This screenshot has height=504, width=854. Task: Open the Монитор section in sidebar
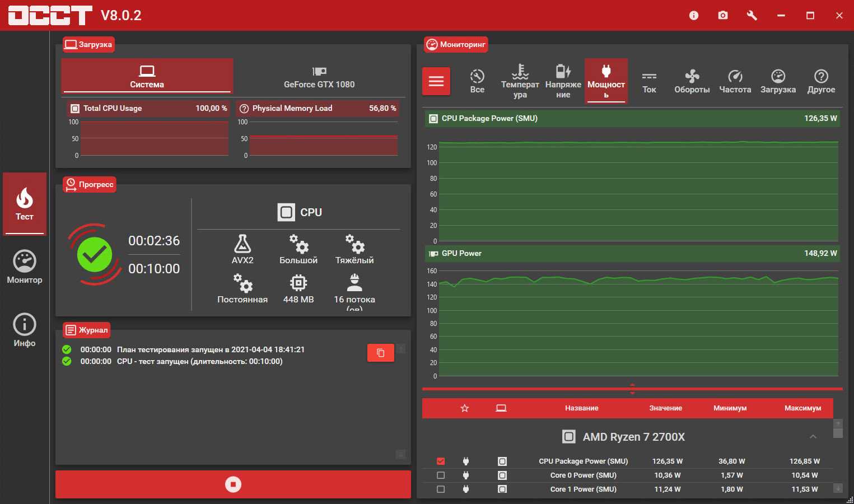[25, 267]
